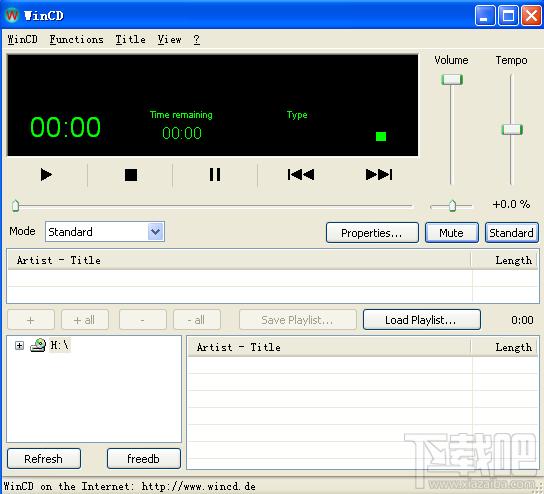
Task: Skip to the previous track
Action: [x=301, y=174]
